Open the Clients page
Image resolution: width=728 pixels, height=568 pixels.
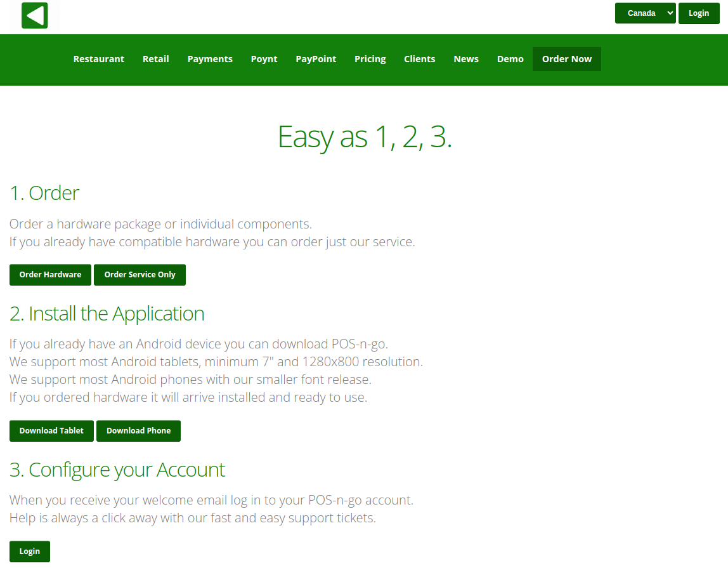419,59
